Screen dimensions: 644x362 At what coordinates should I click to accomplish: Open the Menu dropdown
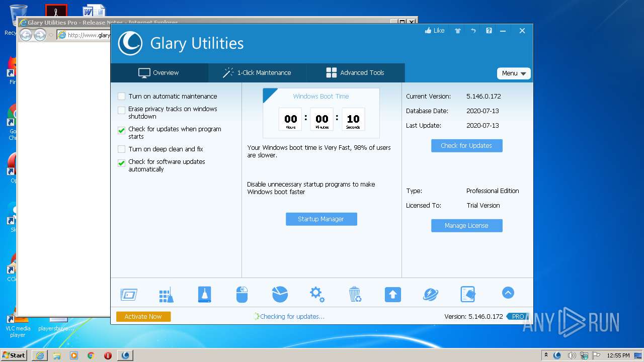(x=514, y=73)
